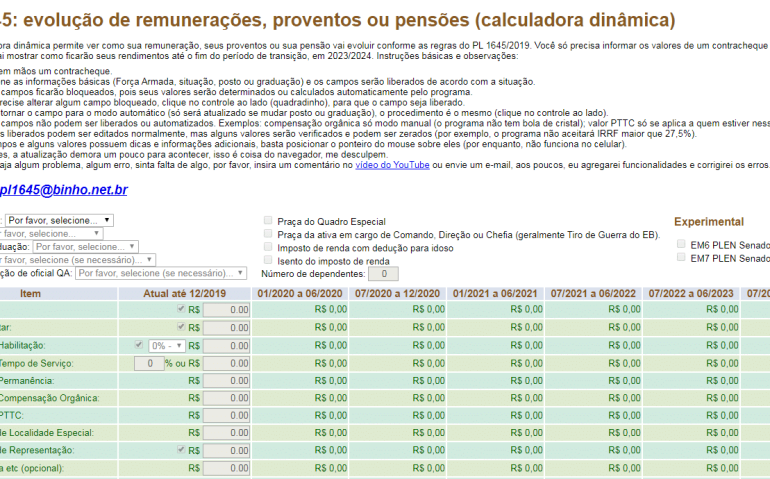
Task: Toggle the checkbox in the 'tar:' row
Action: (181, 327)
